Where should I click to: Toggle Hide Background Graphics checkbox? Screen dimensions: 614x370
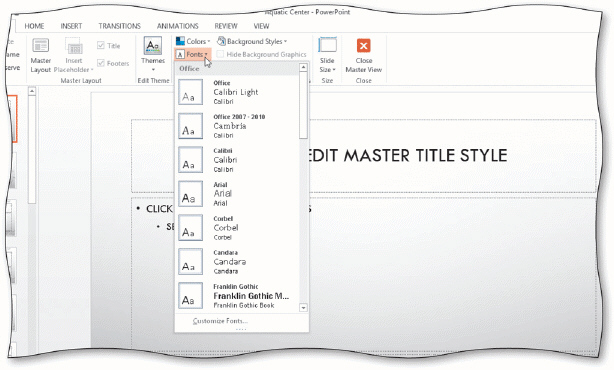220,54
